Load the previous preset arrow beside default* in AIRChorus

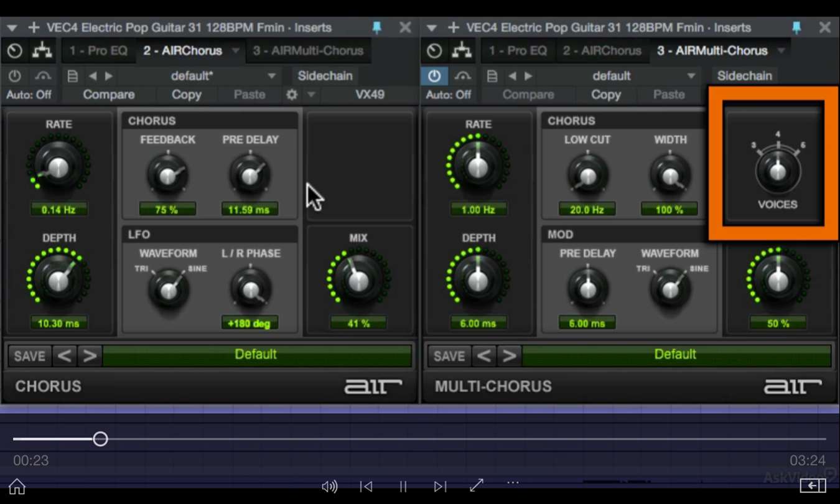(x=92, y=76)
